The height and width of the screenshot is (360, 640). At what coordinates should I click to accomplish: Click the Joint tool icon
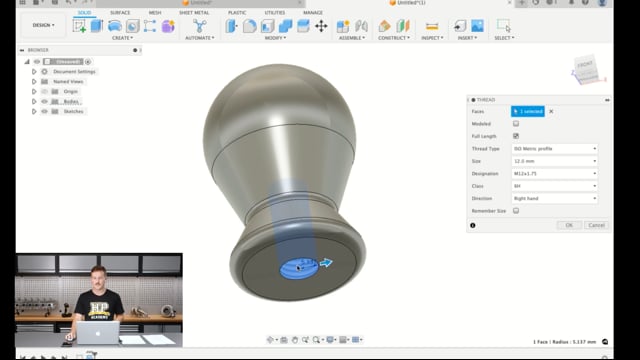tap(361, 26)
